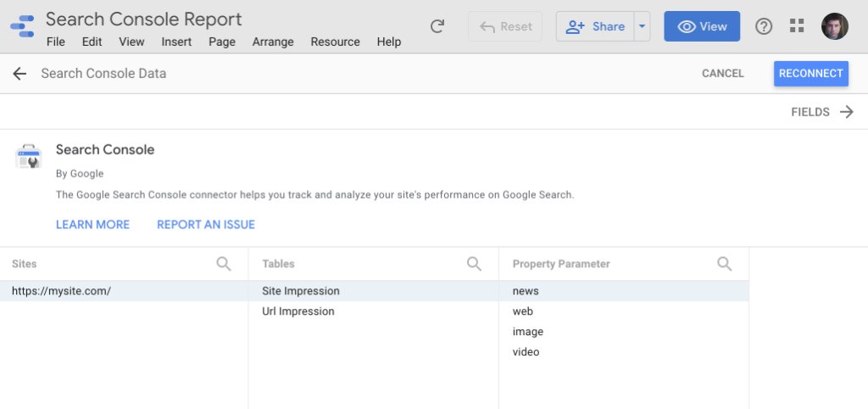Click the refresh data icon
Image resolution: width=868 pixels, height=409 pixels.
(x=437, y=26)
